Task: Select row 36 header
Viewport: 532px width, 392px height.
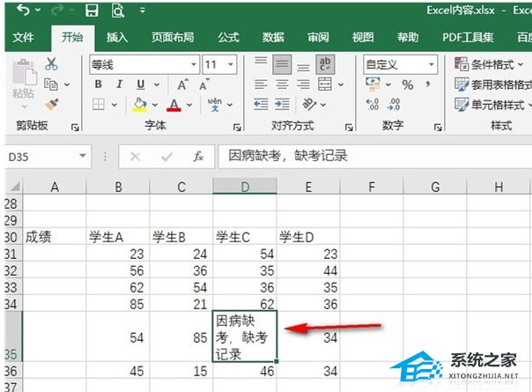Action: point(13,371)
